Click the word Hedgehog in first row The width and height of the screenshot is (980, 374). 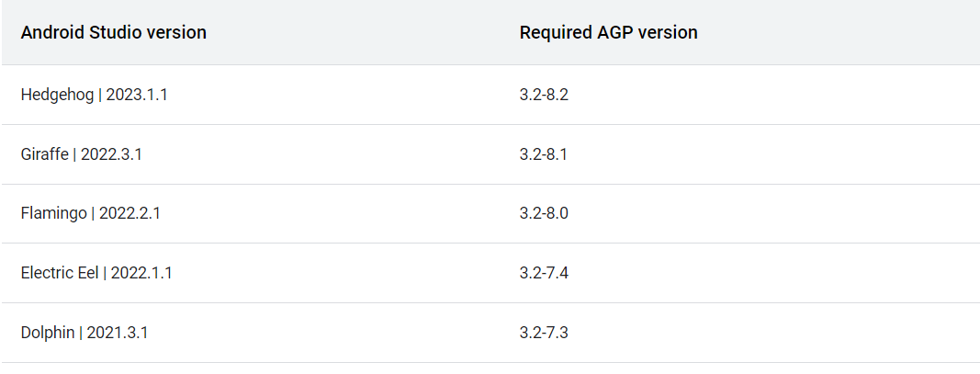pos(57,95)
